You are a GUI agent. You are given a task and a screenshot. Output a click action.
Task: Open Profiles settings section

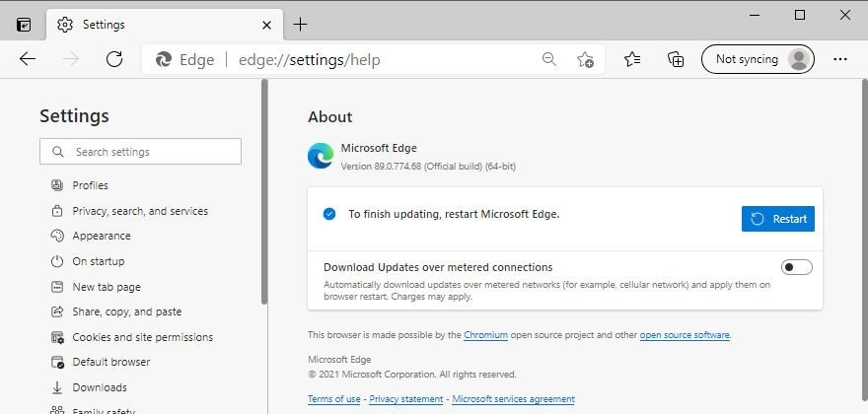(90, 185)
